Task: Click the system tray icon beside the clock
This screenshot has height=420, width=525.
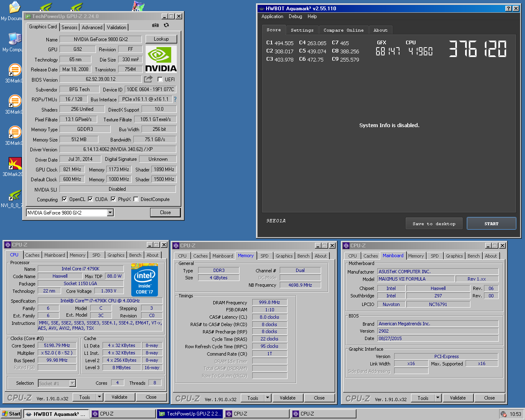Action: [x=503, y=414]
